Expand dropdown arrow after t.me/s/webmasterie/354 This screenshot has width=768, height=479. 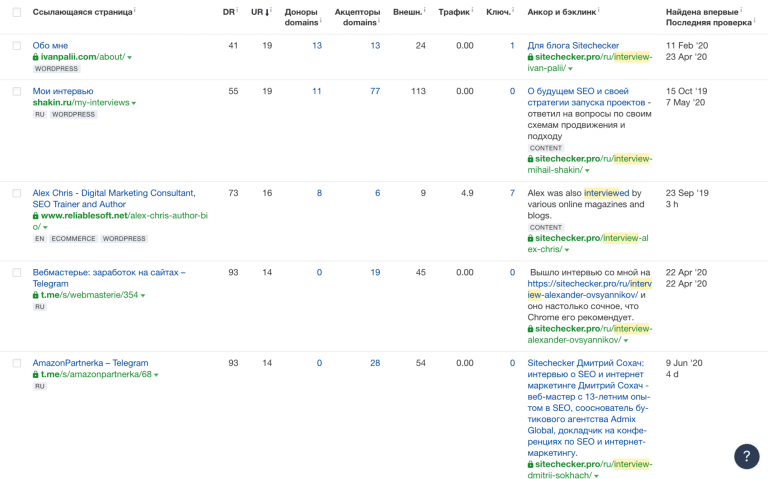click(143, 296)
